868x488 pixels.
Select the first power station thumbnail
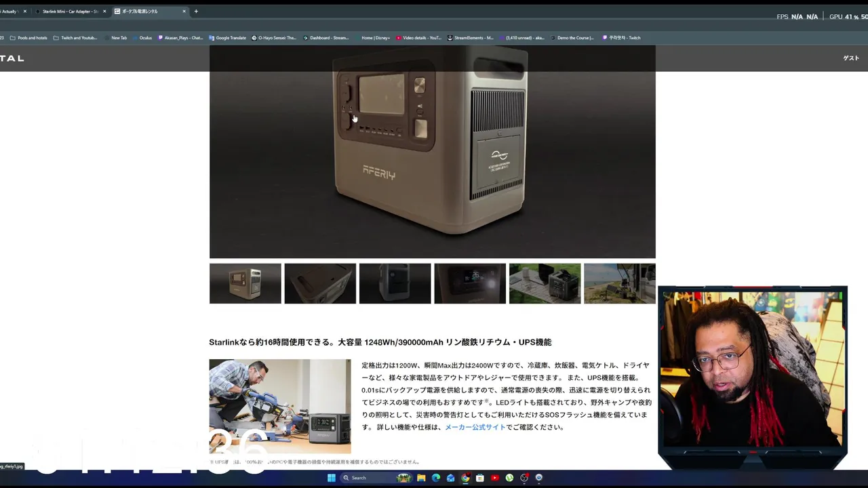click(245, 283)
